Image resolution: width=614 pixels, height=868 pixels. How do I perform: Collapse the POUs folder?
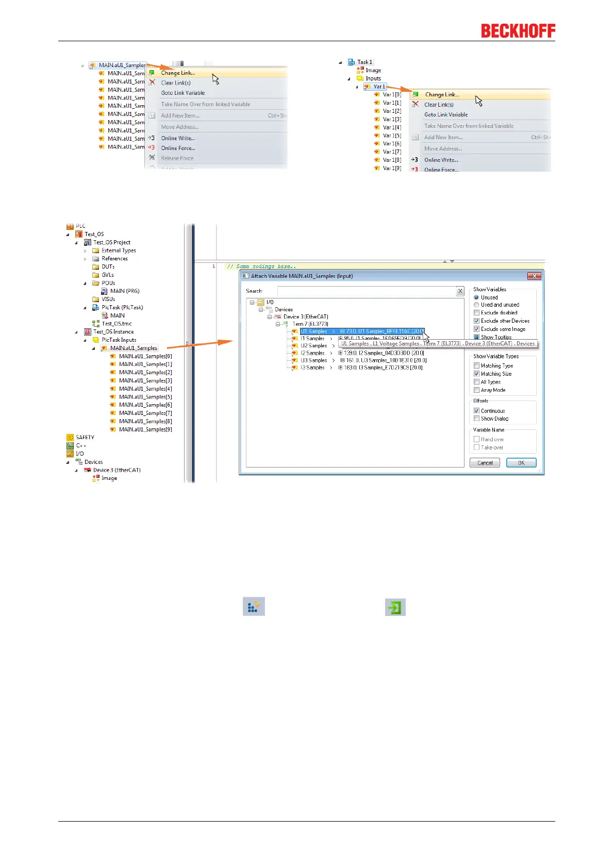click(85, 283)
